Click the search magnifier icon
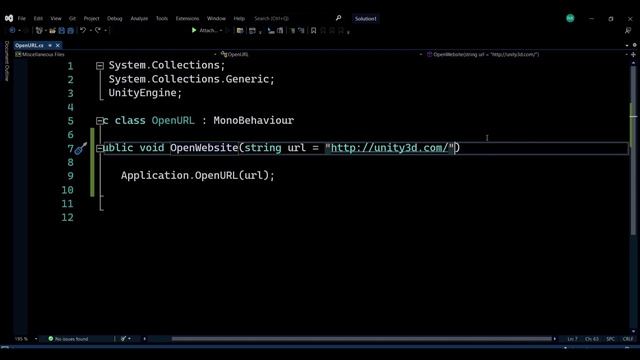This screenshot has width=640, height=360. click(338, 18)
